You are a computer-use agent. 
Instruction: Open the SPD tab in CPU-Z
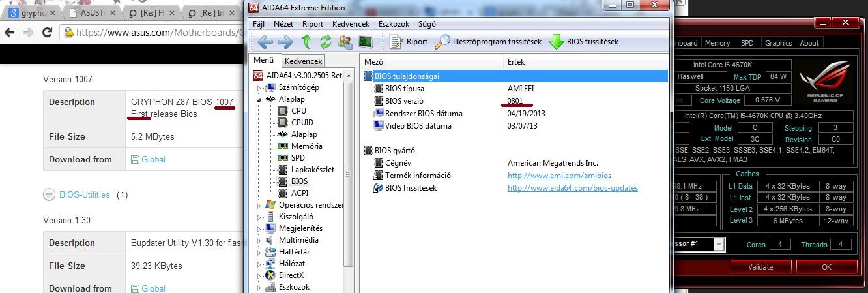pyautogui.click(x=747, y=43)
